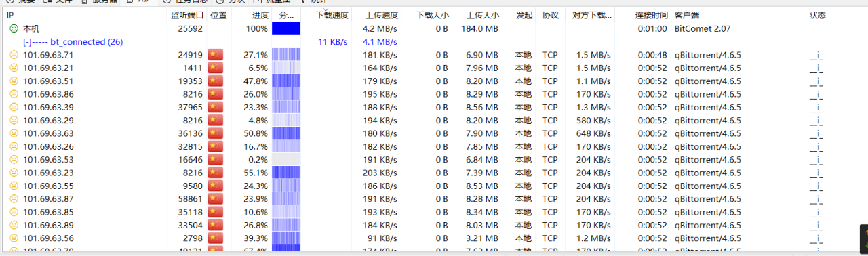Click the 连接时间 column header

coord(651,15)
